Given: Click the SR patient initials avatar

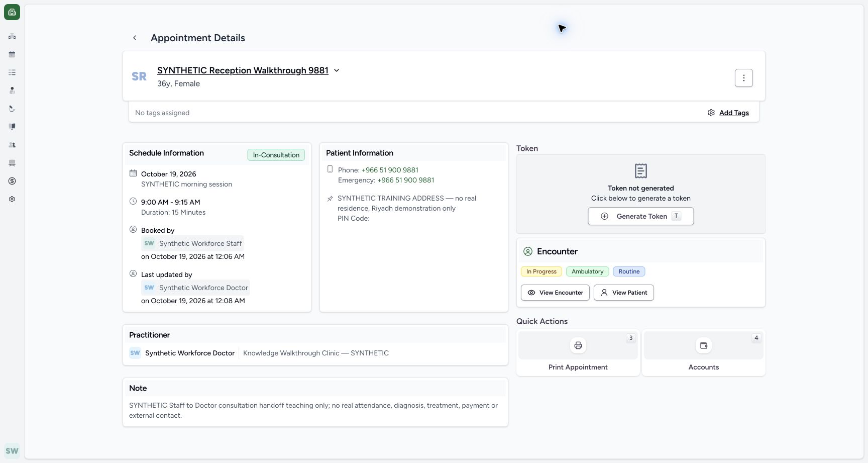Looking at the screenshot, I should click(x=139, y=76).
